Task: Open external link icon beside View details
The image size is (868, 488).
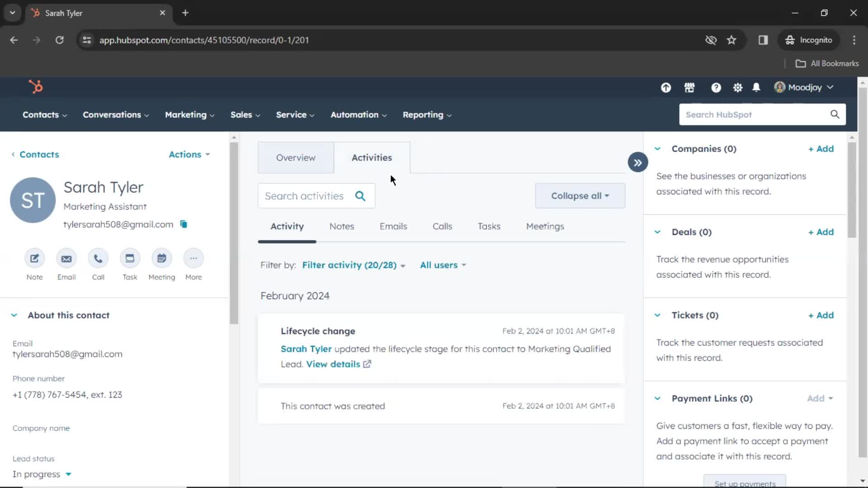Action: point(367,364)
